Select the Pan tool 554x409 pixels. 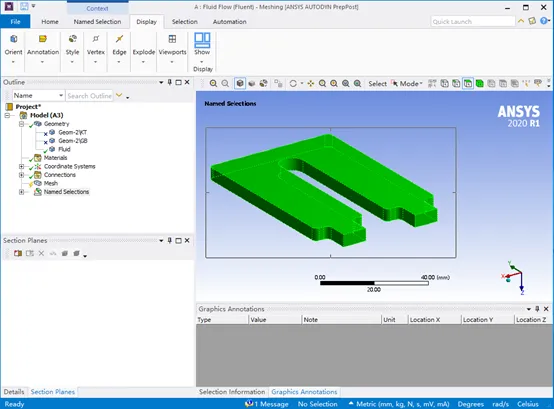coord(311,83)
